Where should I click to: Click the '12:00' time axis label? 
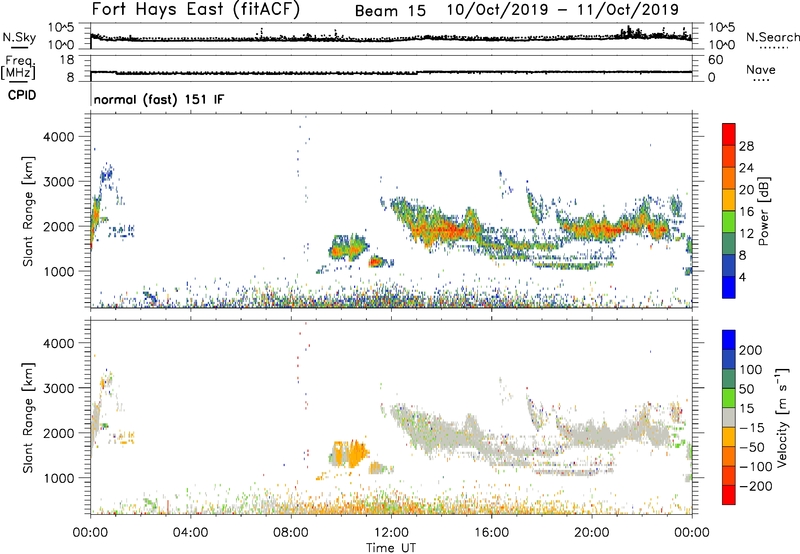click(391, 533)
